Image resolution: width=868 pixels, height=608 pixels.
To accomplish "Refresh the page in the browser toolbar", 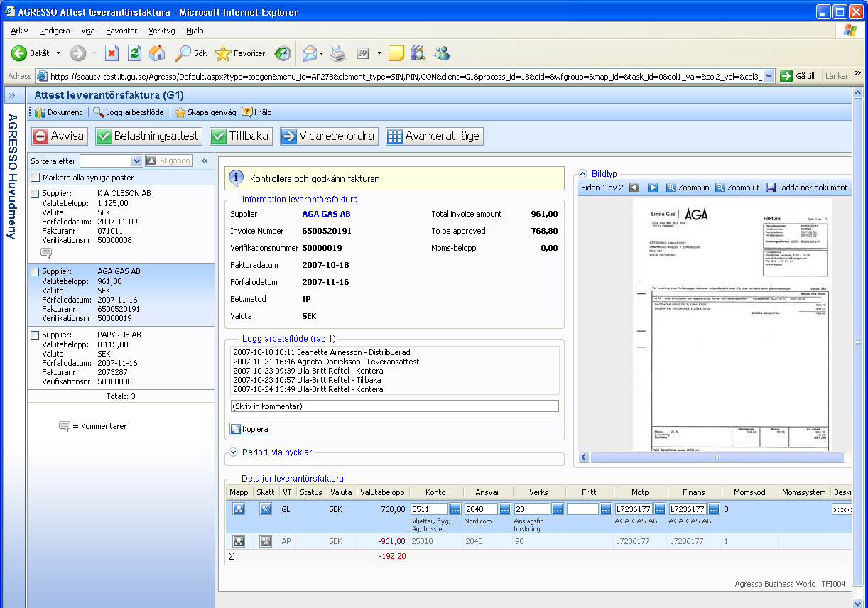I will click(x=134, y=53).
